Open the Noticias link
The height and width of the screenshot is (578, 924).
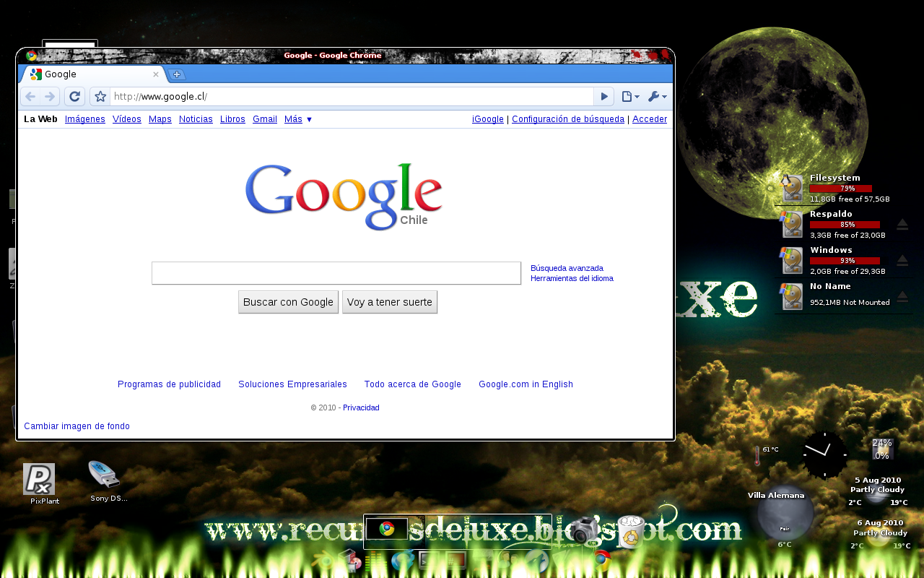point(196,119)
